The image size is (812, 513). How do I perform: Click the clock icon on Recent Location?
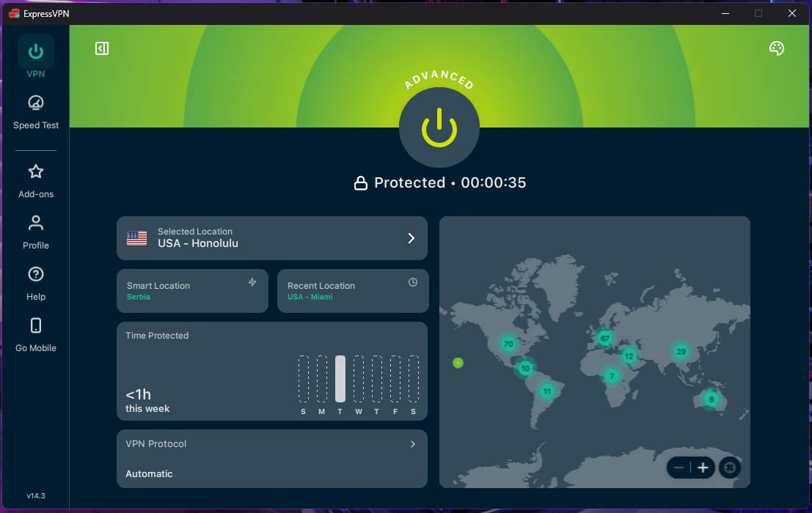click(413, 282)
